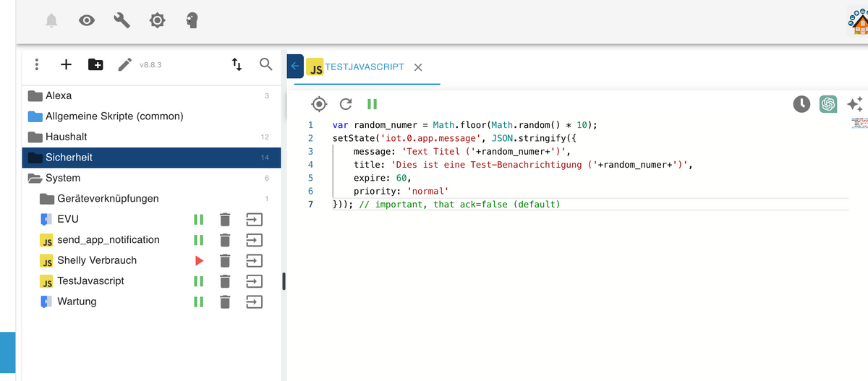The width and height of the screenshot is (868, 381).
Task: Switch to the TESTJAVASCRIPT tab
Action: coord(364,67)
